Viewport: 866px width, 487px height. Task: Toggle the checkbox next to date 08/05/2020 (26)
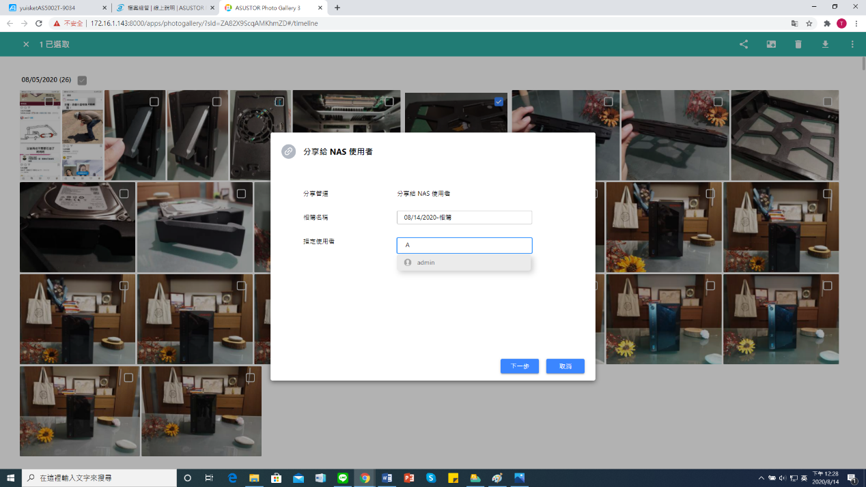tap(82, 80)
